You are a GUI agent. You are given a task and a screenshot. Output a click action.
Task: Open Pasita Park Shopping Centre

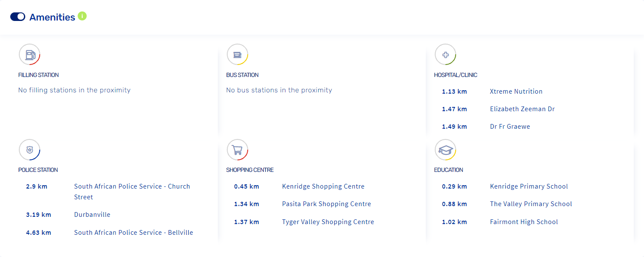point(326,204)
